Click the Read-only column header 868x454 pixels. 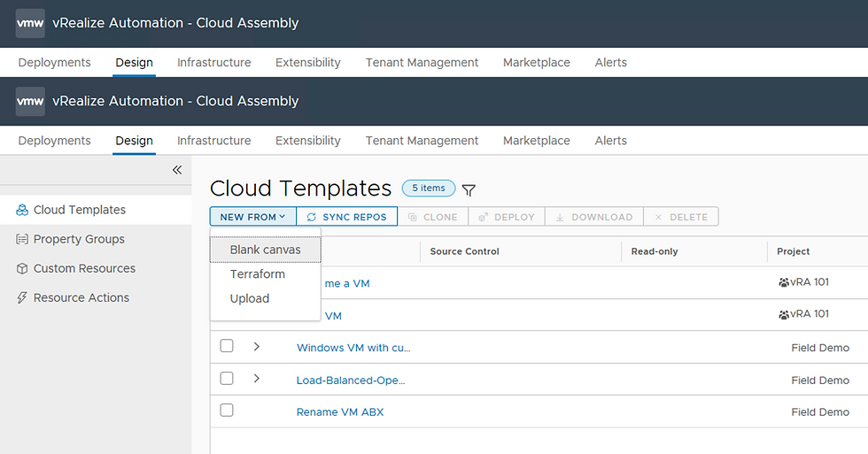coord(655,251)
